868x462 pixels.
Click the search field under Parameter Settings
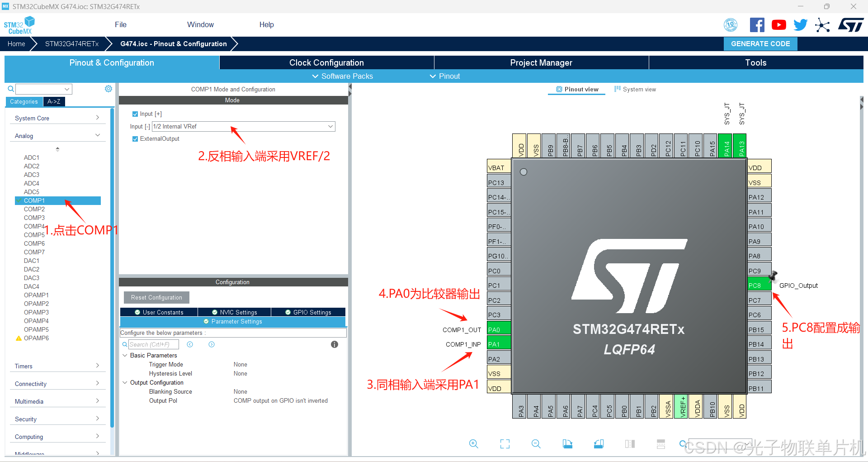coord(154,344)
